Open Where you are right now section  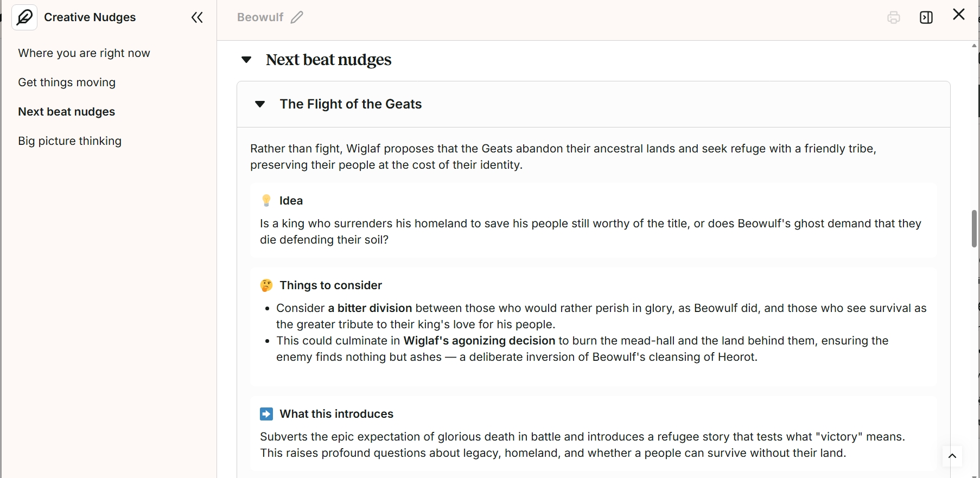(84, 53)
